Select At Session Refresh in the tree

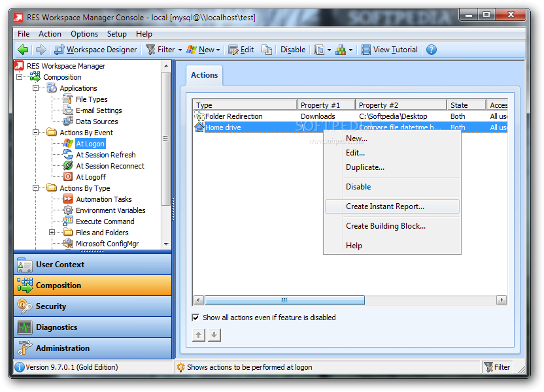(106, 155)
